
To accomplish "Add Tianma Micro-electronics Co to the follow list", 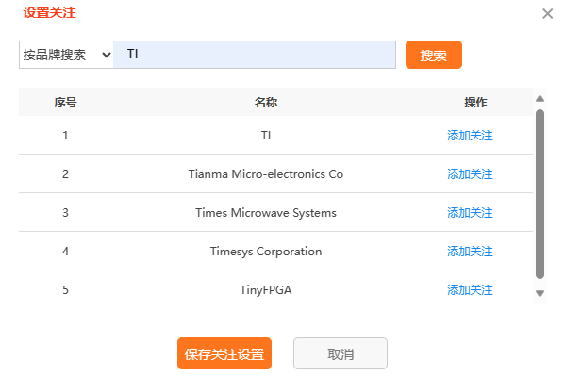I will coord(470,174).
